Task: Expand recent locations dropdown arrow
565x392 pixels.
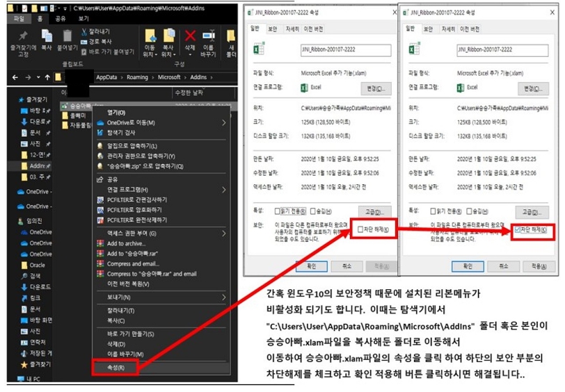Action: point(38,77)
